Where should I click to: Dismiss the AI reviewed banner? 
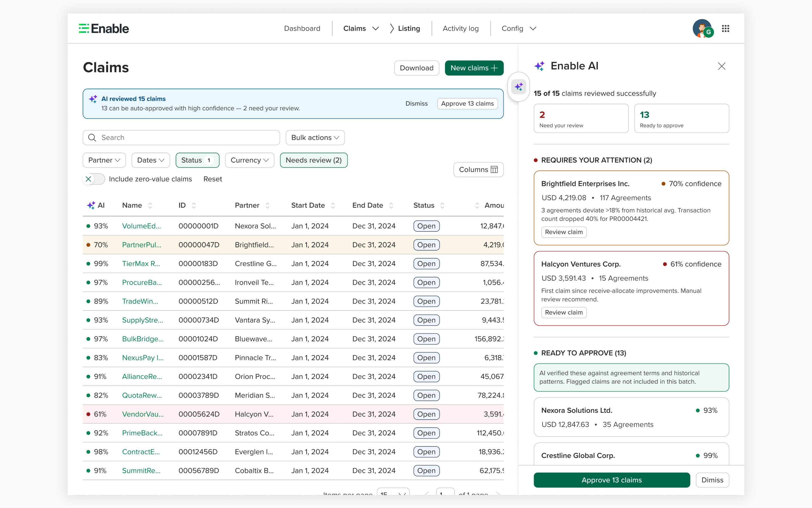coord(416,104)
